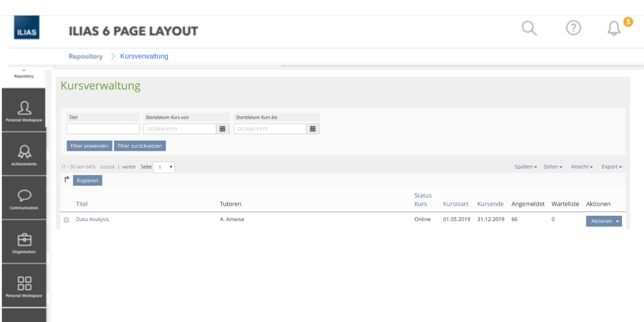Open Personal Workspace with the person icon
Screen dimensions: 644x322
point(24,110)
